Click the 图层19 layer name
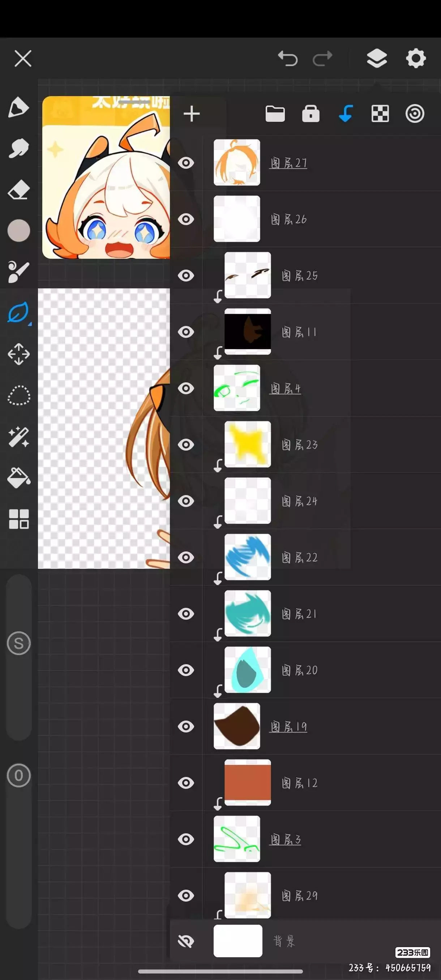Screen dimensions: 441x980 coord(288,726)
